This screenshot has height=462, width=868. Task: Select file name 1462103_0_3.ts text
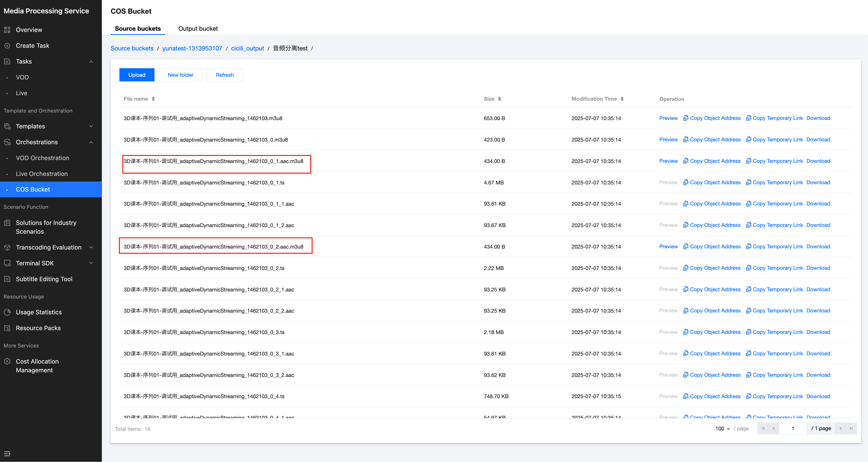pyautogui.click(x=204, y=332)
